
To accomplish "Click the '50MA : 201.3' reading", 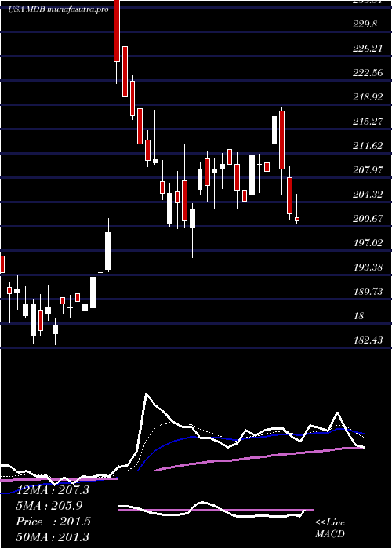I will (53, 536).
